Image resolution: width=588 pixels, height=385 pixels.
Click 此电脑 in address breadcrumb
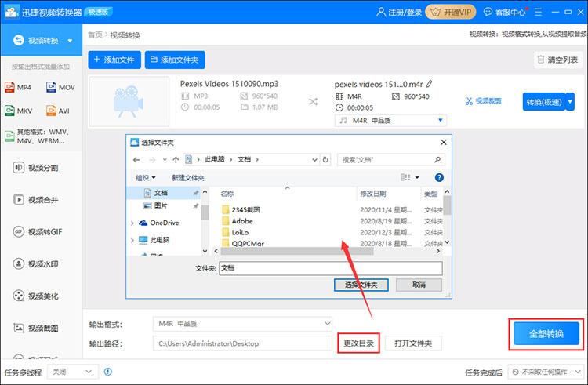point(215,159)
